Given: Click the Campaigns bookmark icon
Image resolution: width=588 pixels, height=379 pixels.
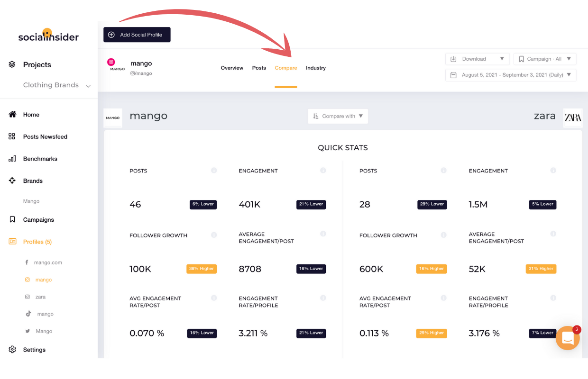Looking at the screenshot, I should point(12,219).
